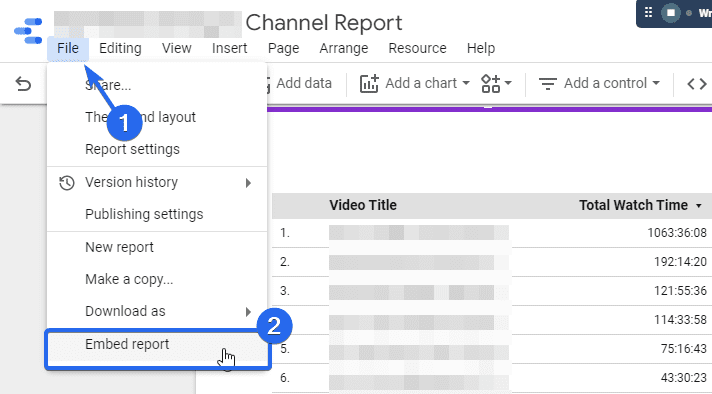Click the watch time value 75:16:43

coord(683,349)
